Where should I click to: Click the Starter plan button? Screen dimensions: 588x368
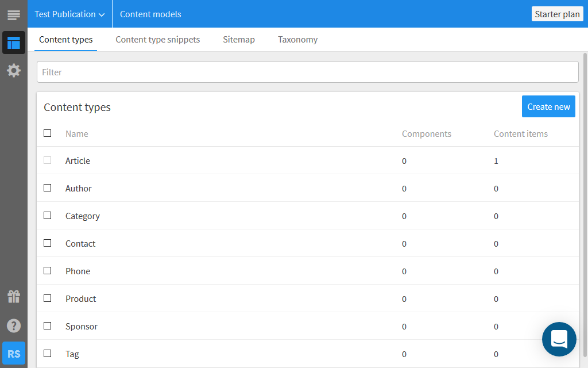(557, 14)
